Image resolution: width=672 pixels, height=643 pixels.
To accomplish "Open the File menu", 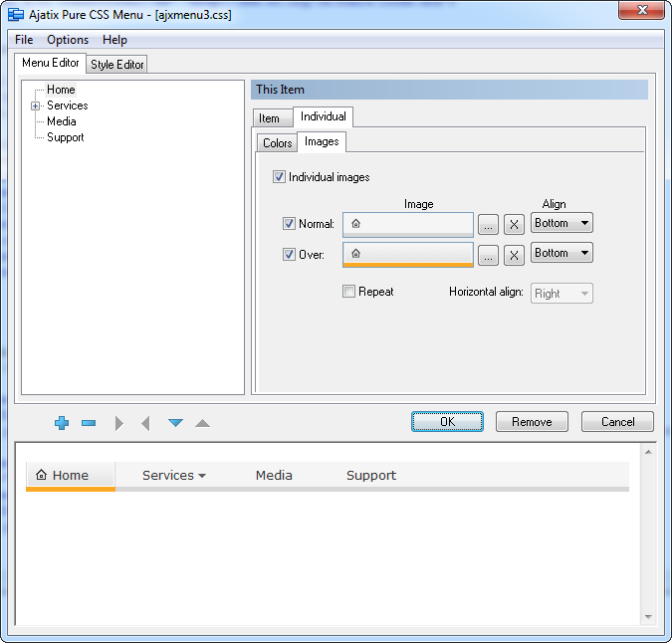I will 24,40.
